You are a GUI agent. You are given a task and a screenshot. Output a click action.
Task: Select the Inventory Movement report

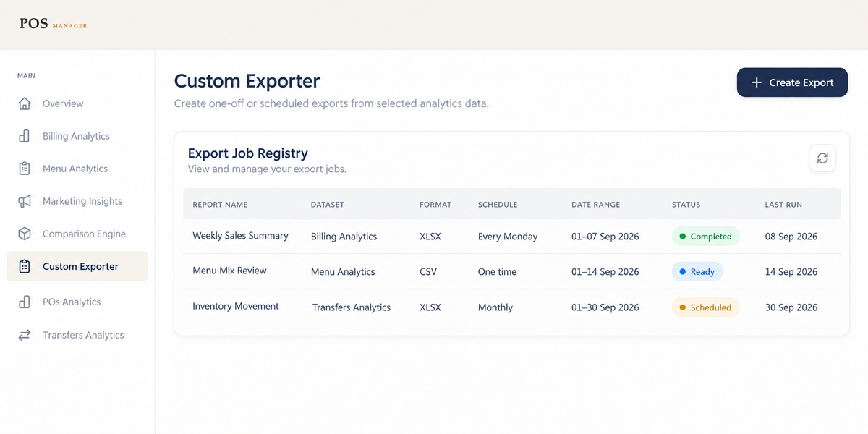point(236,306)
